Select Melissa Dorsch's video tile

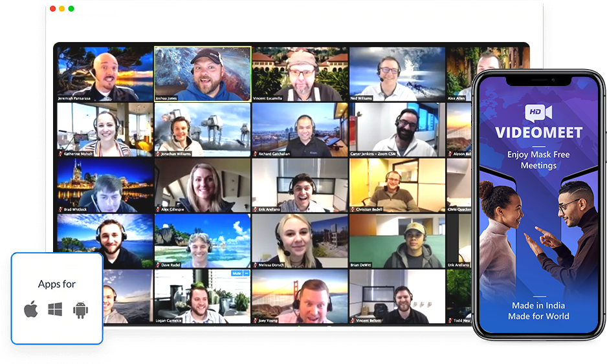300,241
